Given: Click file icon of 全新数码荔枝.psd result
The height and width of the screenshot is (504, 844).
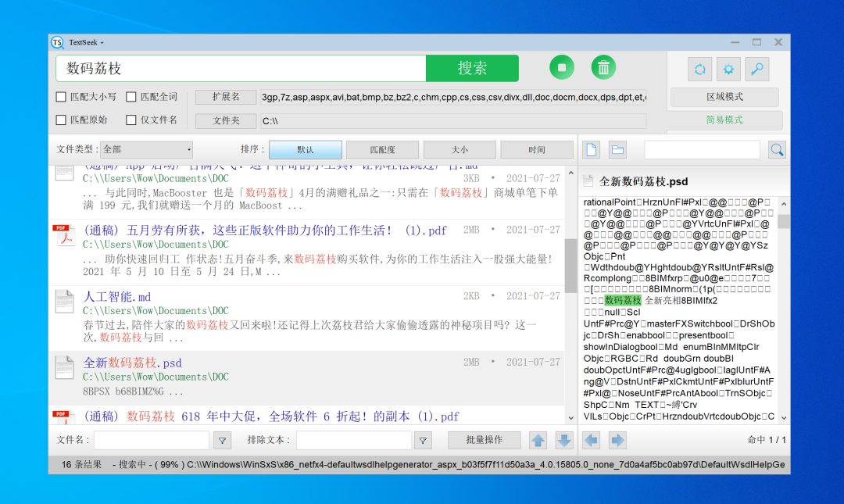Looking at the screenshot, I should pos(64,367).
